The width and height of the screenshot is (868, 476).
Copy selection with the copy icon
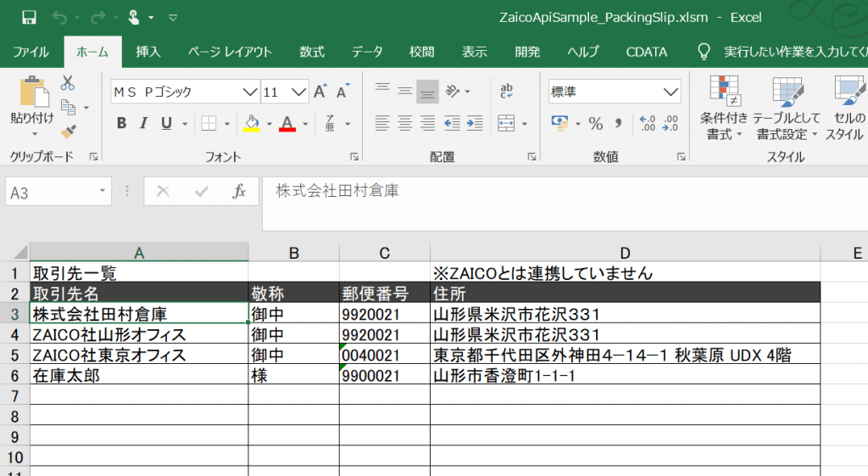(x=68, y=107)
